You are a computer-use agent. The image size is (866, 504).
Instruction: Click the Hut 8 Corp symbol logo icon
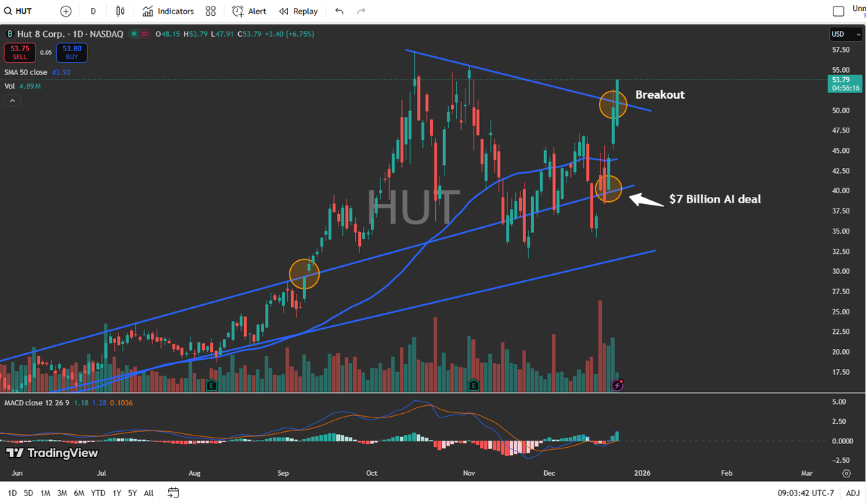[x=10, y=34]
